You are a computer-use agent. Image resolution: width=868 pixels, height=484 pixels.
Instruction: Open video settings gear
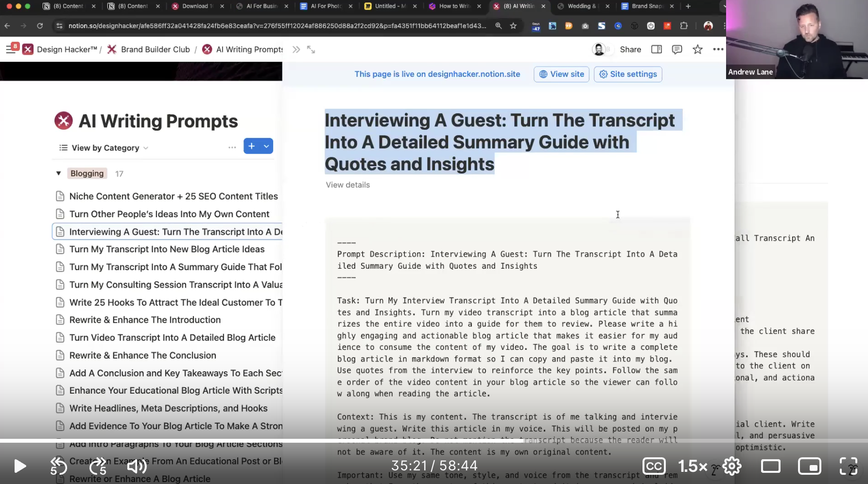point(731,466)
